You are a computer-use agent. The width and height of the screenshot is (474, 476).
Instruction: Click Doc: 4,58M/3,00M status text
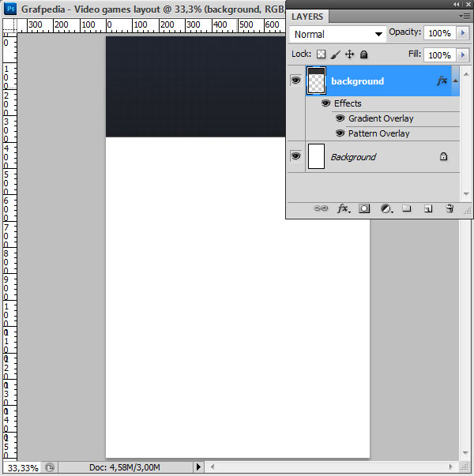pyautogui.click(x=125, y=467)
